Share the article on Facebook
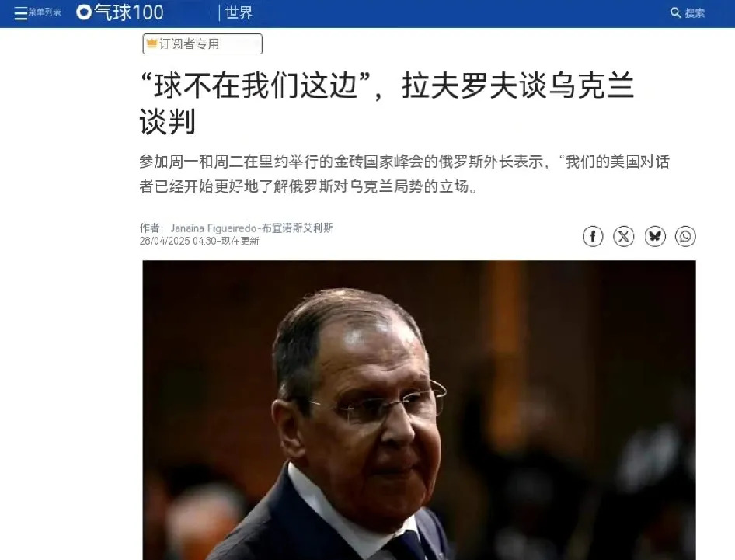Screen dimensions: 735x560 point(593,236)
